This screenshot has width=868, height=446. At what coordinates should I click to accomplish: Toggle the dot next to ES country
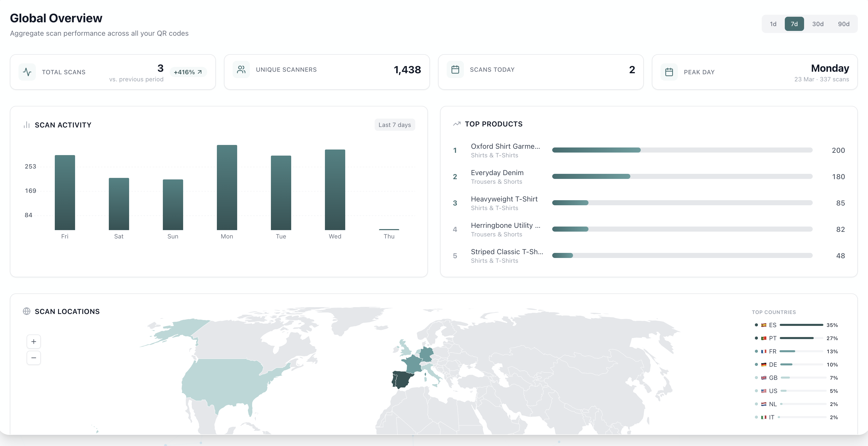(757, 325)
